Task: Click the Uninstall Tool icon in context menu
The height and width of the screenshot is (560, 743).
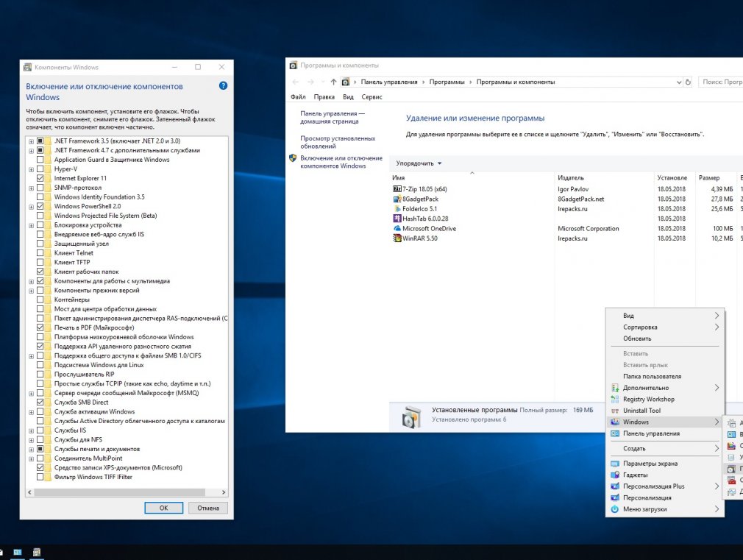Action: pos(614,411)
